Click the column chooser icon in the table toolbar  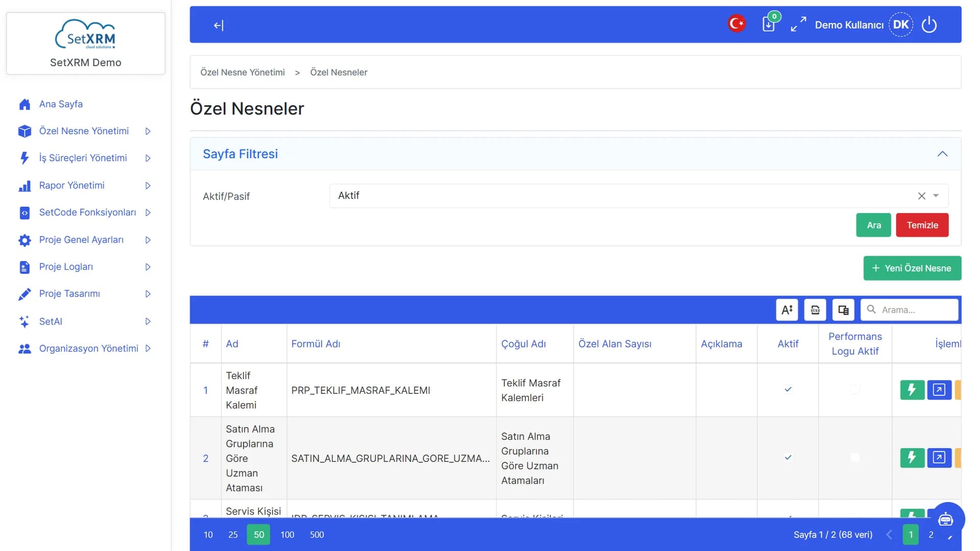pos(843,310)
